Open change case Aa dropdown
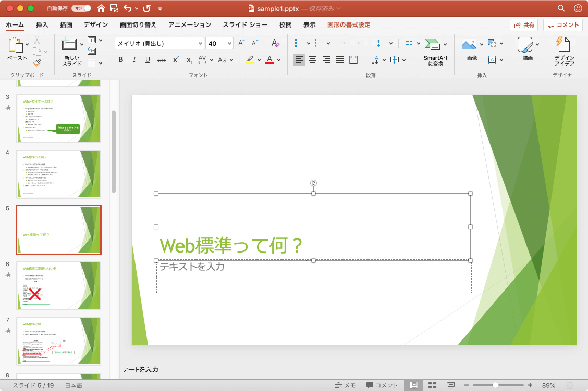Screen dimensions: 588x391 point(226,60)
